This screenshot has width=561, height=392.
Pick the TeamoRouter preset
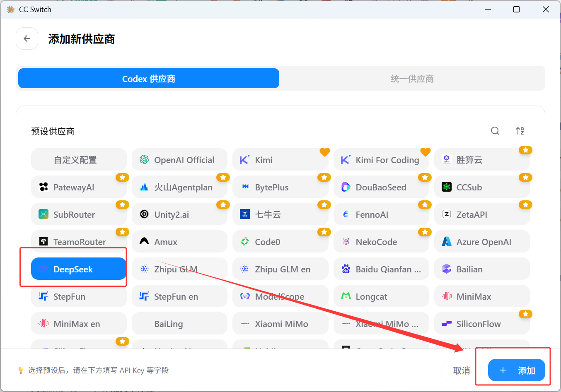(x=79, y=242)
